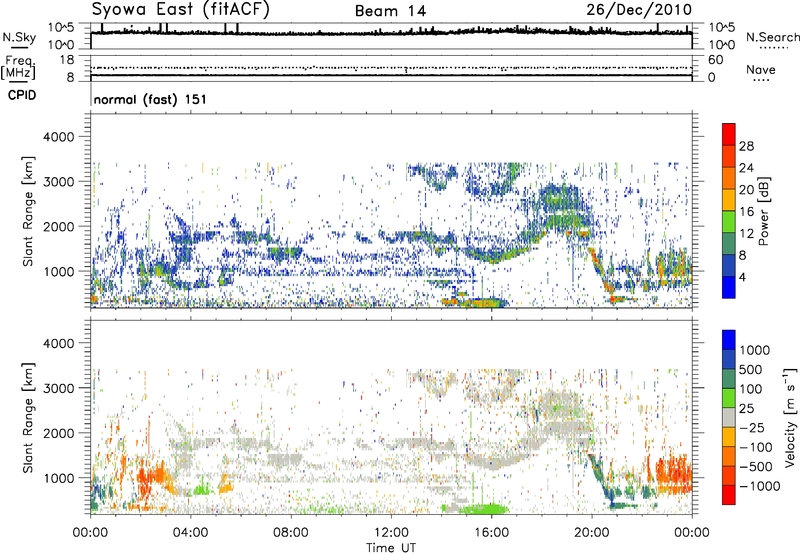Click the 'Time UT' axis title
This screenshot has width=800, height=554.
391,548
